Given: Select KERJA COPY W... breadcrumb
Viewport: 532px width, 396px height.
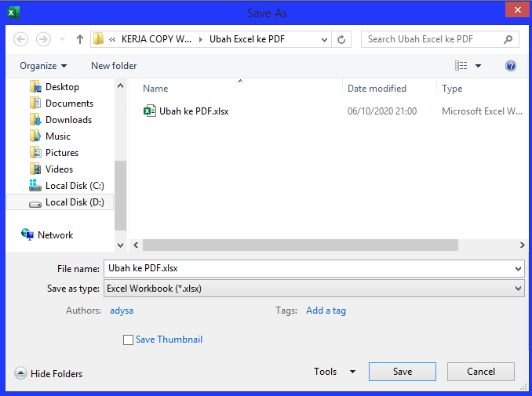Looking at the screenshot, I should [156, 39].
